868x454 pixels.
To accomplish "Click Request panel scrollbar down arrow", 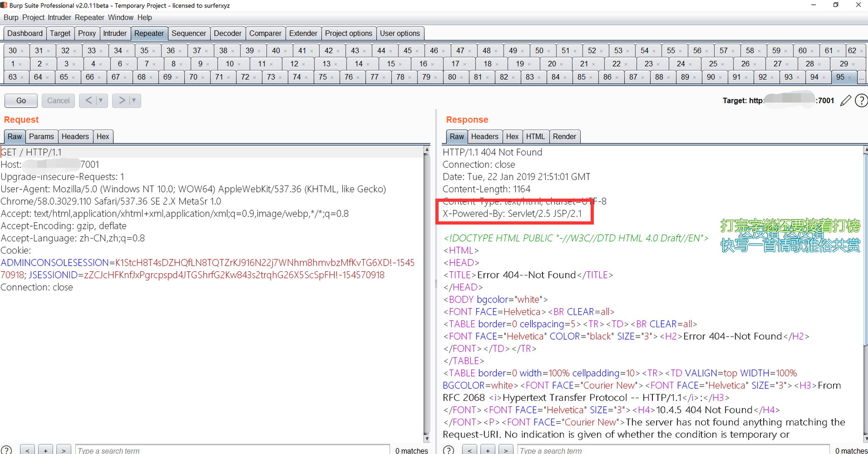I will pos(427,439).
